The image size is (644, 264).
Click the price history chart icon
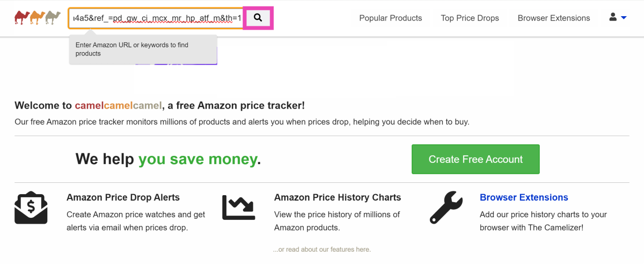coord(239,208)
